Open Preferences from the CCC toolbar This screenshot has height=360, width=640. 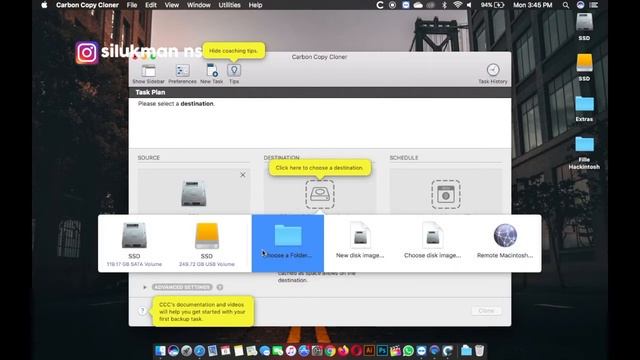click(182, 71)
